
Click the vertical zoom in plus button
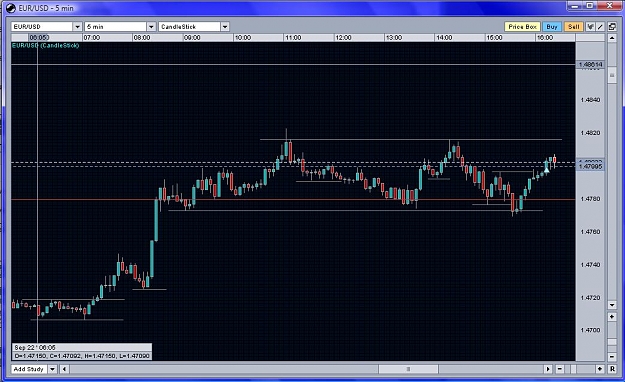pyautogui.click(x=612, y=317)
